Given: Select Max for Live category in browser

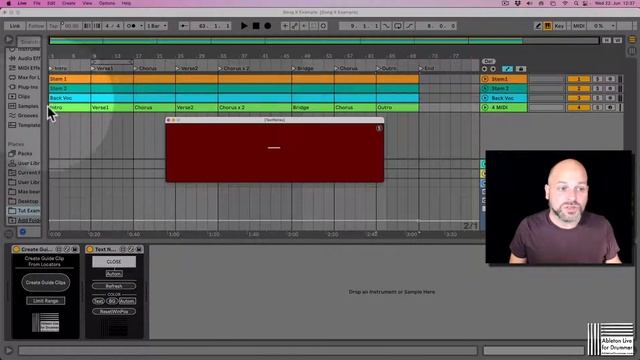Looking at the screenshot, I should coord(25,77).
